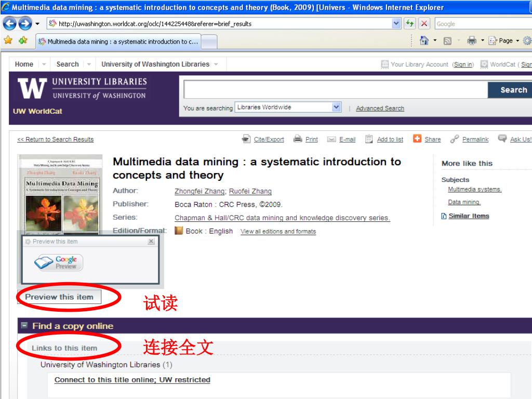Open the Search navigation menu
The image size is (532, 399).
point(68,64)
